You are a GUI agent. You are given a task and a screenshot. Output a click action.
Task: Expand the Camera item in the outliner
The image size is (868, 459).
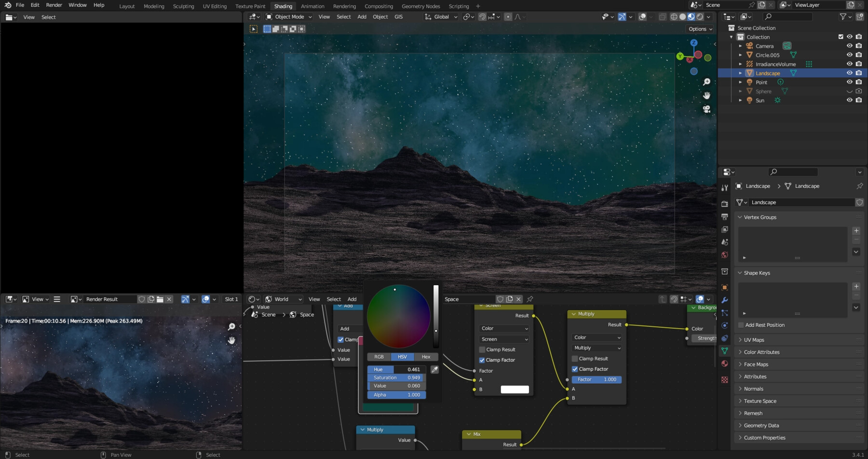click(741, 45)
